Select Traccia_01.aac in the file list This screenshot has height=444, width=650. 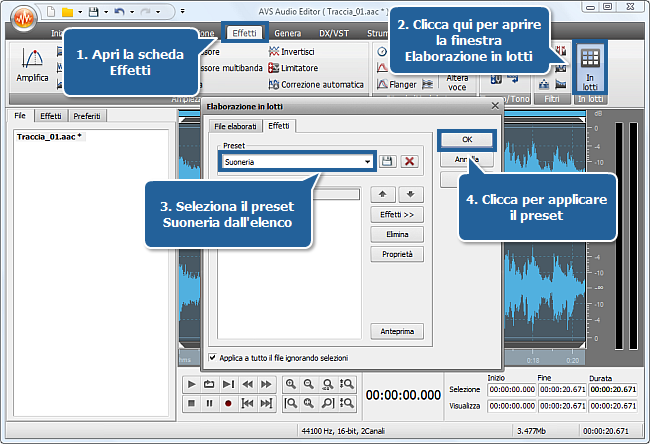pos(48,135)
